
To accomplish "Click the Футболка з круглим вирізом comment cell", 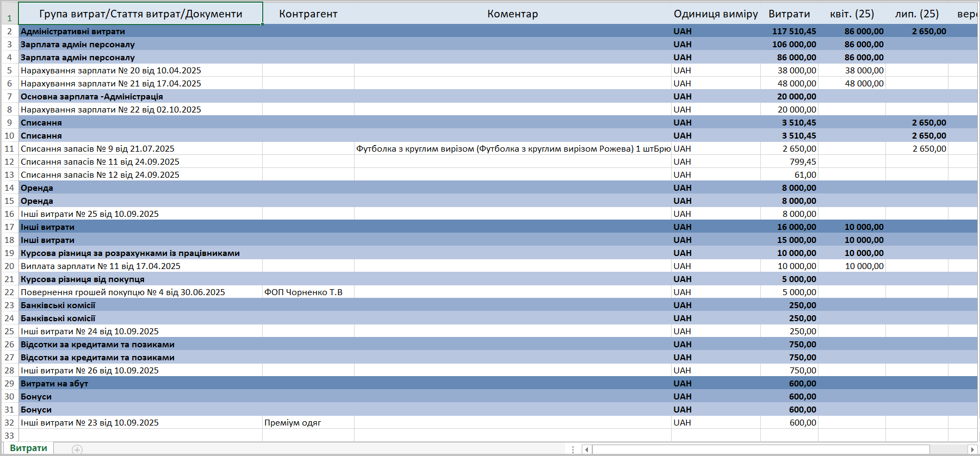I will tap(512, 149).
